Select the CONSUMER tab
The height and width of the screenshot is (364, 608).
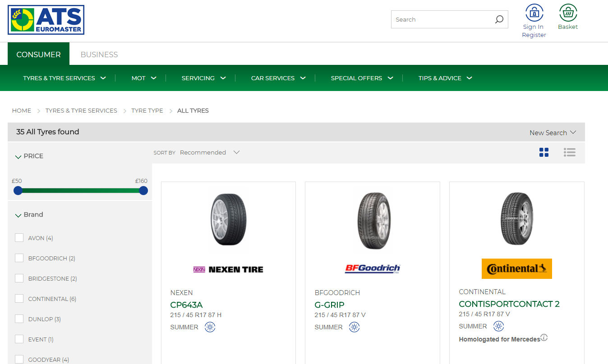coord(38,54)
